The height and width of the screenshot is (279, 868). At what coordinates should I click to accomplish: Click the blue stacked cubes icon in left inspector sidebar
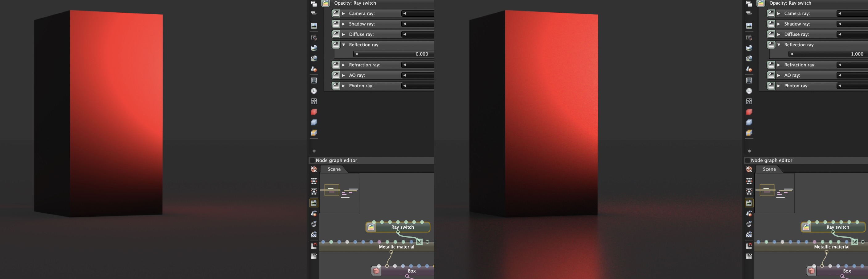click(314, 123)
